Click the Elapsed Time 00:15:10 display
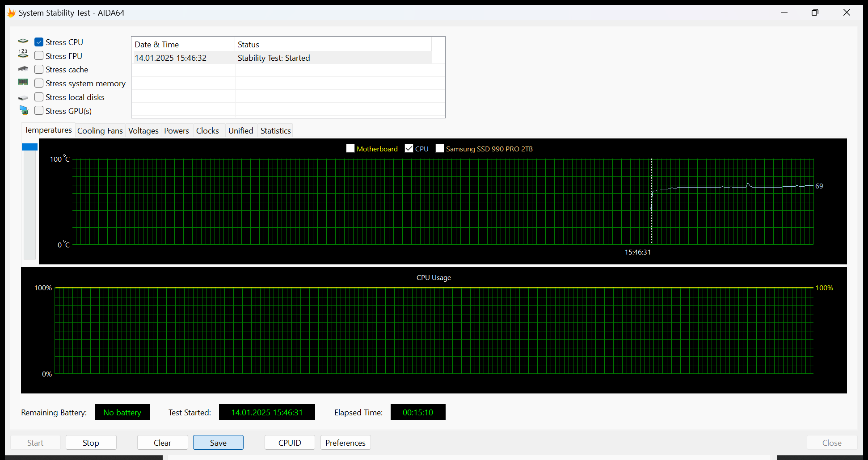Image resolution: width=868 pixels, height=460 pixels. 418,412
